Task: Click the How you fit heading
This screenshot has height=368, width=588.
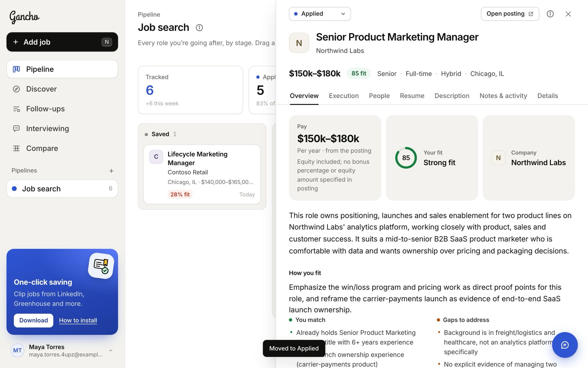Action: pos(305,273)
